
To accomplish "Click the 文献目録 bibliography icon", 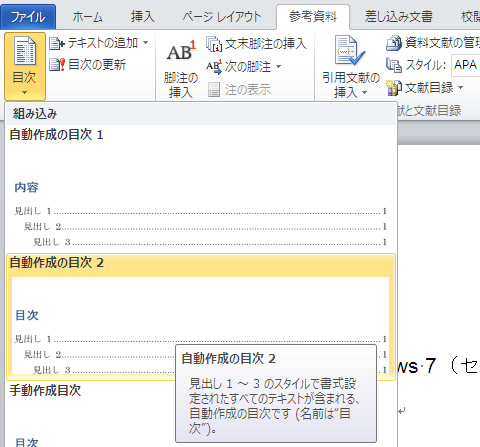I will (x=394, y=88).
